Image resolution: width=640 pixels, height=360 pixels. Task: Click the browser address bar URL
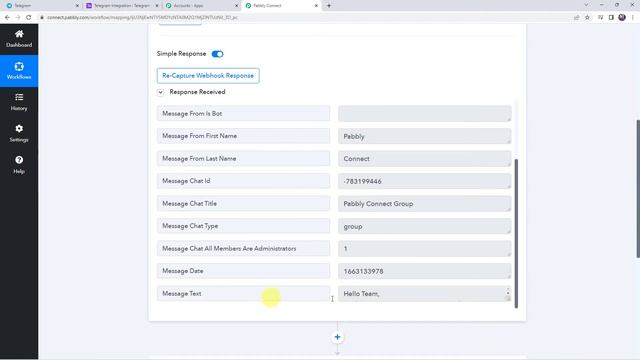(x=142, y=18)
